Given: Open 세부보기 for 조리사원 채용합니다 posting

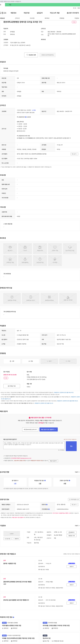Looking at the screenshot, I should 72,585.
